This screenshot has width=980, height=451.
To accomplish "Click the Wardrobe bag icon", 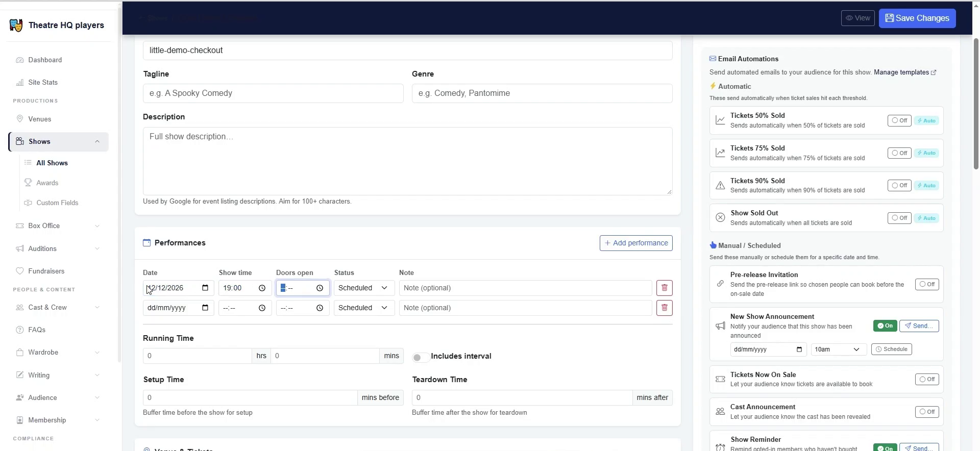I will (20, 352).
